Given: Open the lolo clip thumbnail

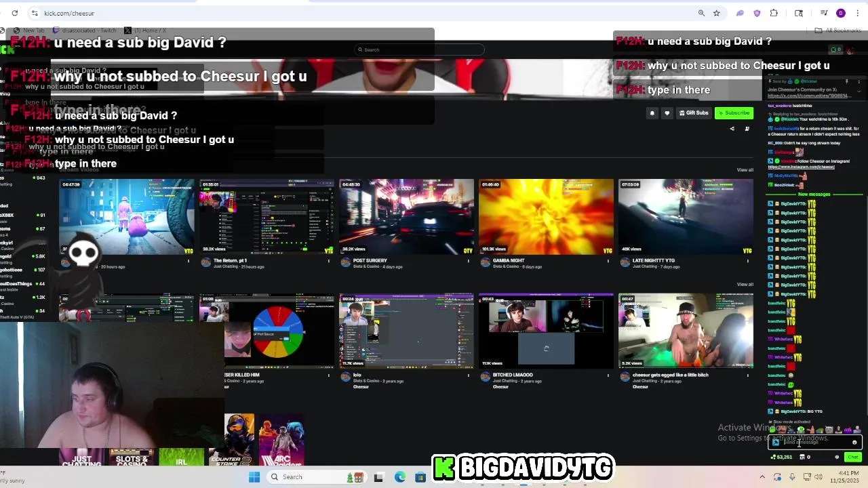Looking at the screenshot, I should 406,331.
